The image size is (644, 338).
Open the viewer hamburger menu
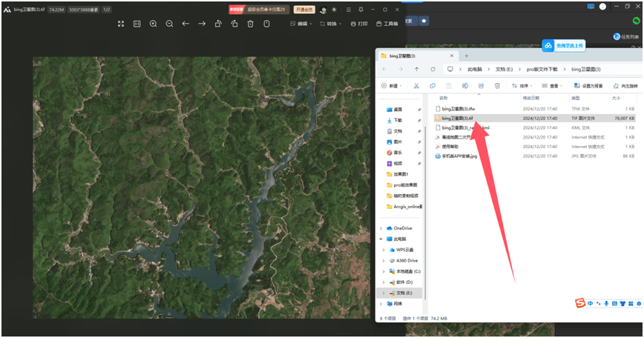point(348,10)
